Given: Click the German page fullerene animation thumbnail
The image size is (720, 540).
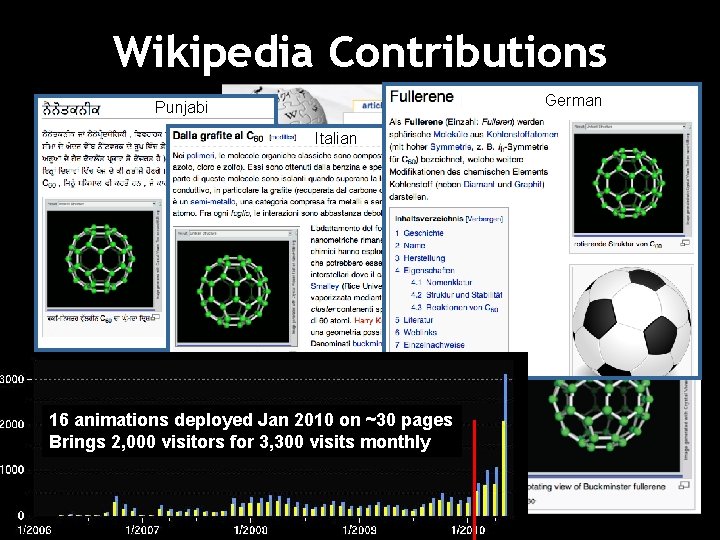Looking at the screenshot, I should click(629, 182).
